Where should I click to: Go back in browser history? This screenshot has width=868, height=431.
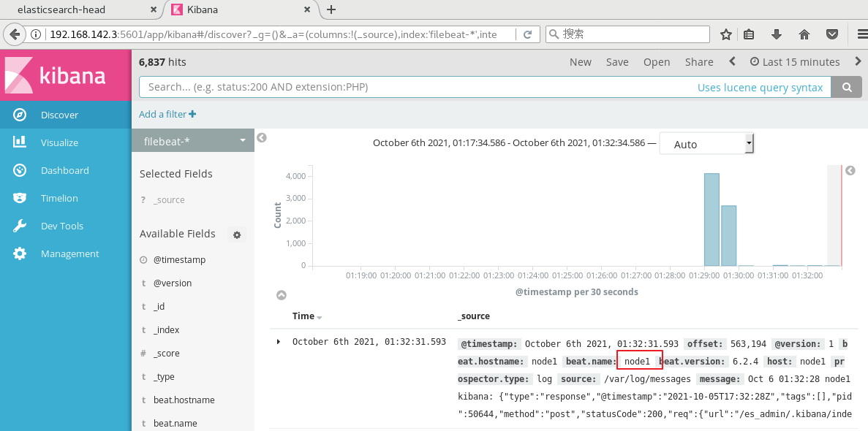click(x=15, y=34)
